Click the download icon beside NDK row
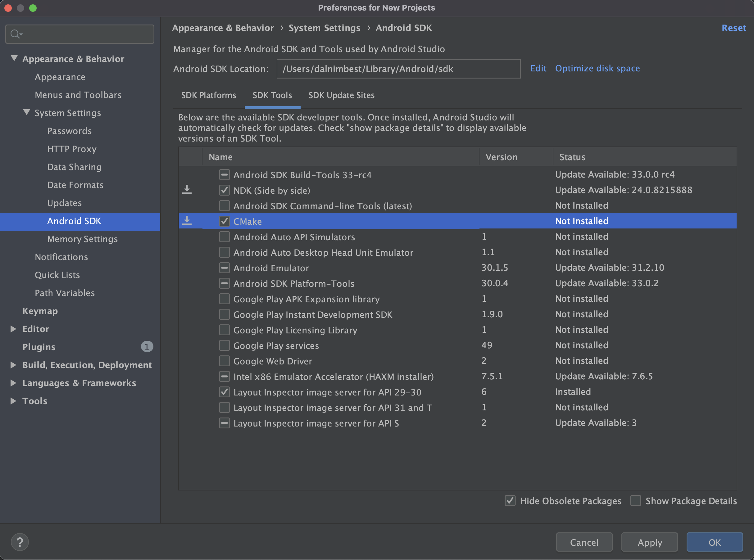The height and width of the screenshot is (560, 754). pyautogui.click(x=187, y=190)
